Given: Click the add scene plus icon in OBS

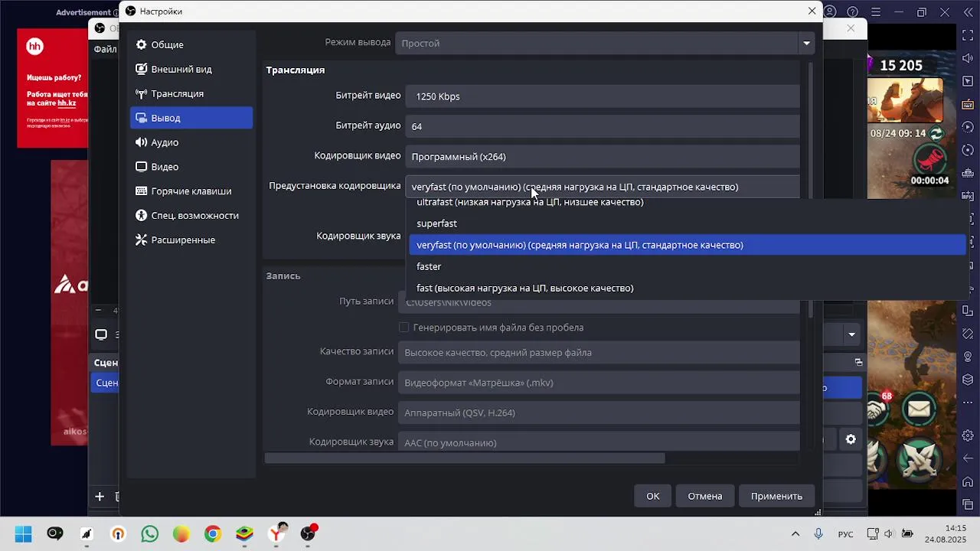Looking at the screenshot, I should [x=100, y=497].
